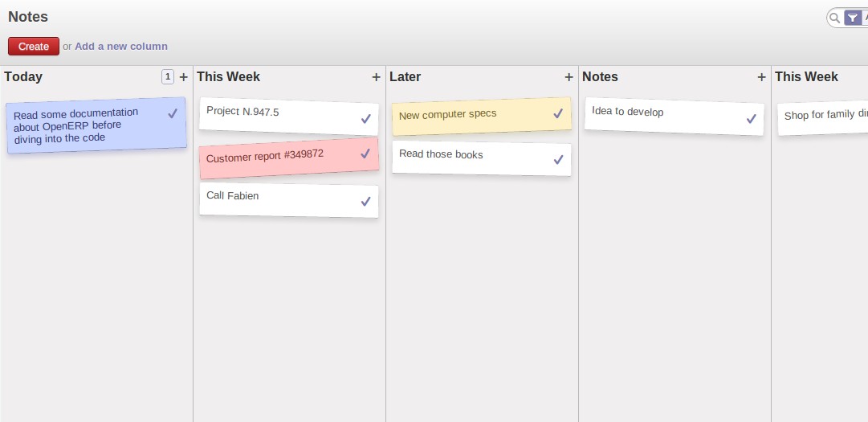Tick checkmark on 'New computer specs' note

(558, 113)
